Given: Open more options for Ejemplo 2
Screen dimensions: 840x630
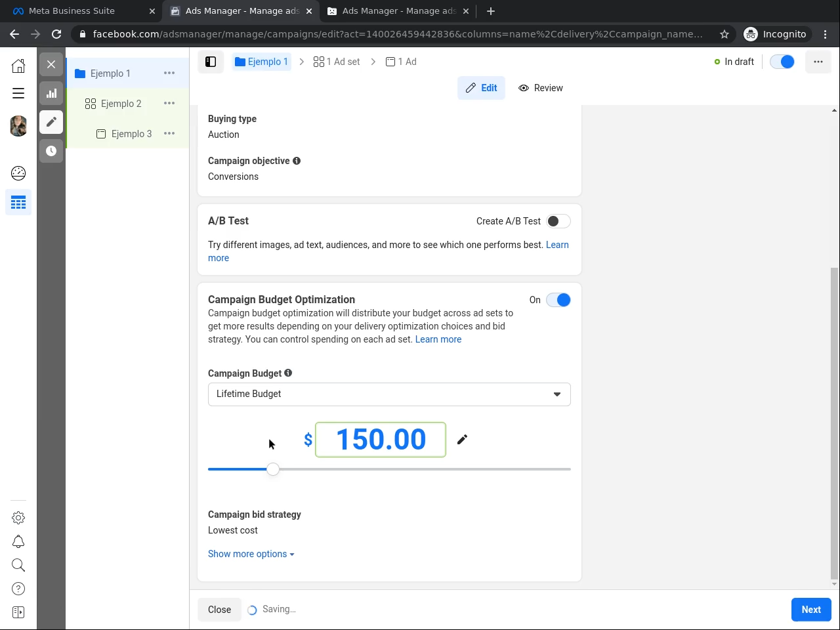Looking at the screenshot, I should pyautogui.click(x=169, y=104).
